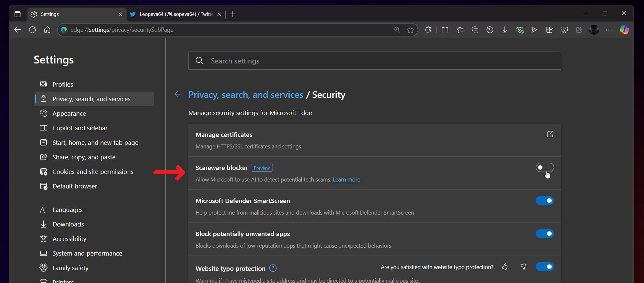644x283 pixels.
Task: Turn off Microsoft Defender SmartScreen toggle
Action: (x=544, y=201)
